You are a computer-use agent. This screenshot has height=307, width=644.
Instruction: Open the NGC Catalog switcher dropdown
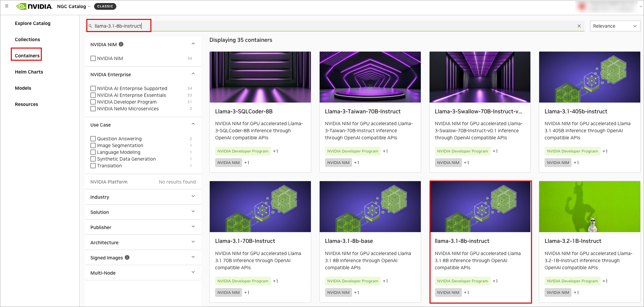tap(74, 6)
